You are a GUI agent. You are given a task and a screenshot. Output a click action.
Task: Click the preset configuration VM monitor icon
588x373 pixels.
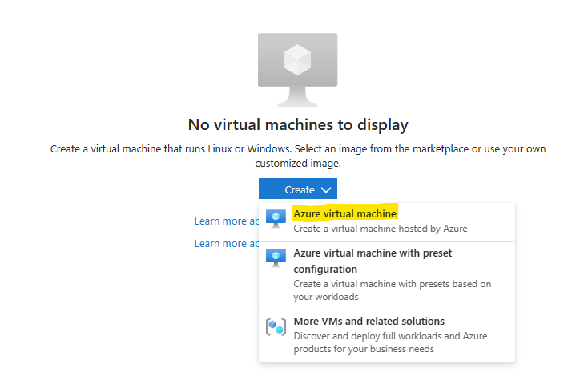tap(276, 257)
